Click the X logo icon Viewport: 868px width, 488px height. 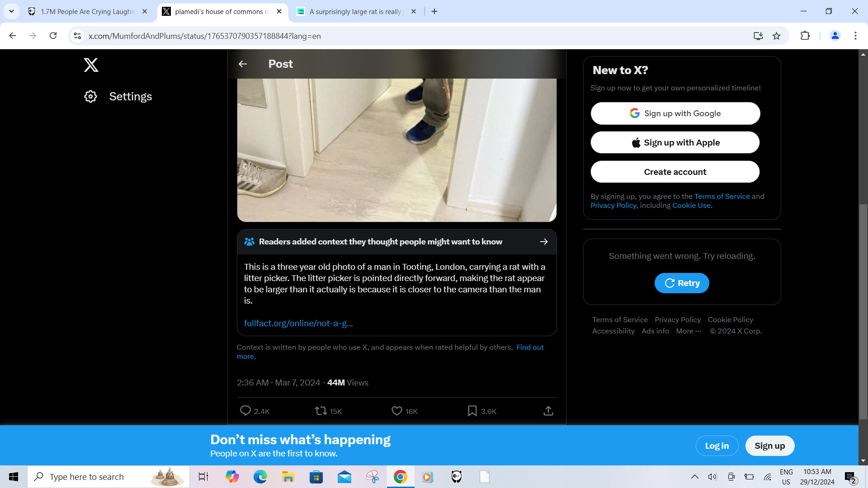(91, 65)
